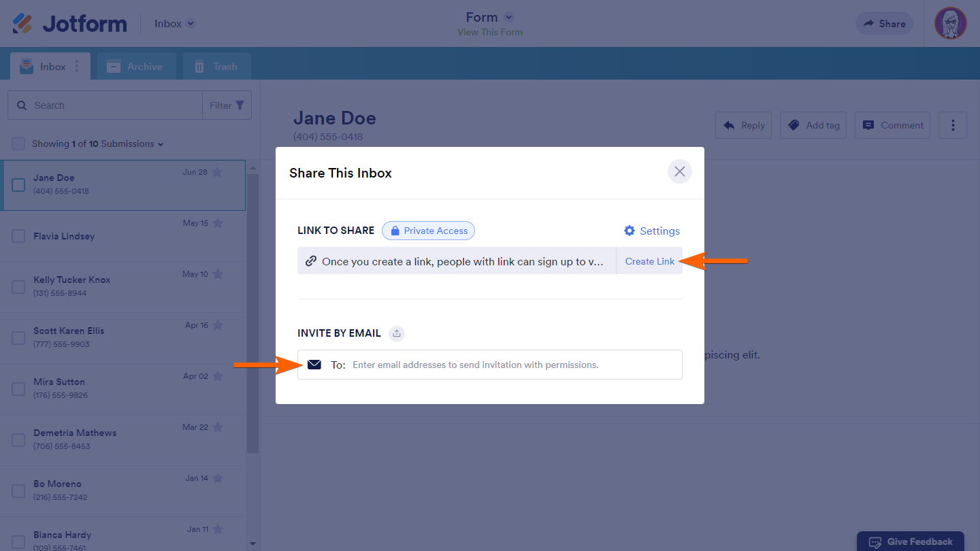Tick the Mira Sutton checkbox
The image size is (980, 551).
[18, 389]
